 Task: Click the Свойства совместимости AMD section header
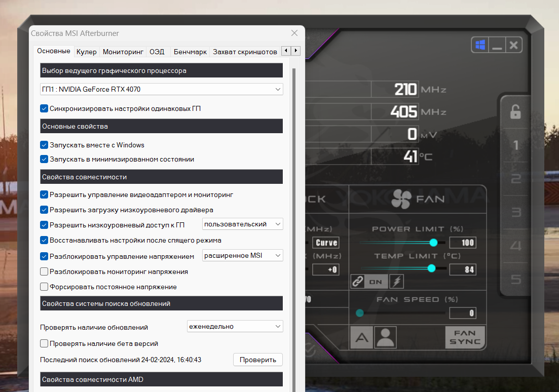162,379
